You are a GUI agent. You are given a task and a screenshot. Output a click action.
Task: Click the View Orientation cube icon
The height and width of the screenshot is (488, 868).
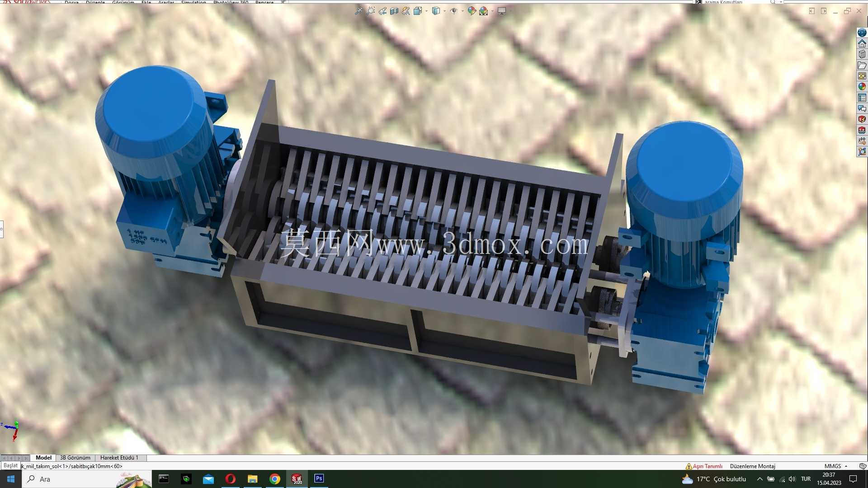coord(417,11)
